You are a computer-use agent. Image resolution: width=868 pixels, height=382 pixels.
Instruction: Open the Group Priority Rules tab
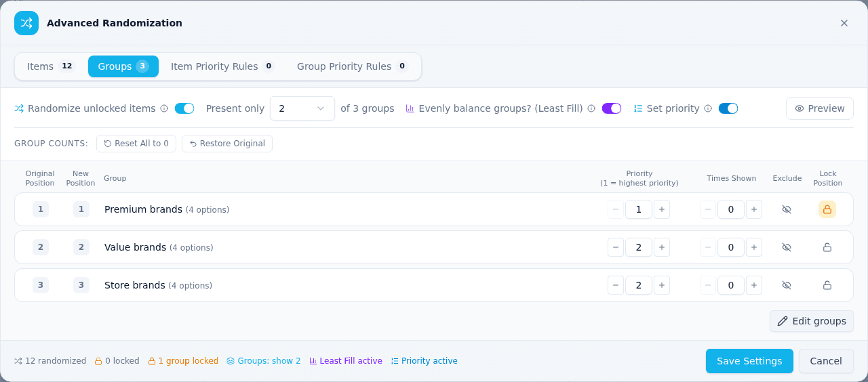[x=353, y=66]
